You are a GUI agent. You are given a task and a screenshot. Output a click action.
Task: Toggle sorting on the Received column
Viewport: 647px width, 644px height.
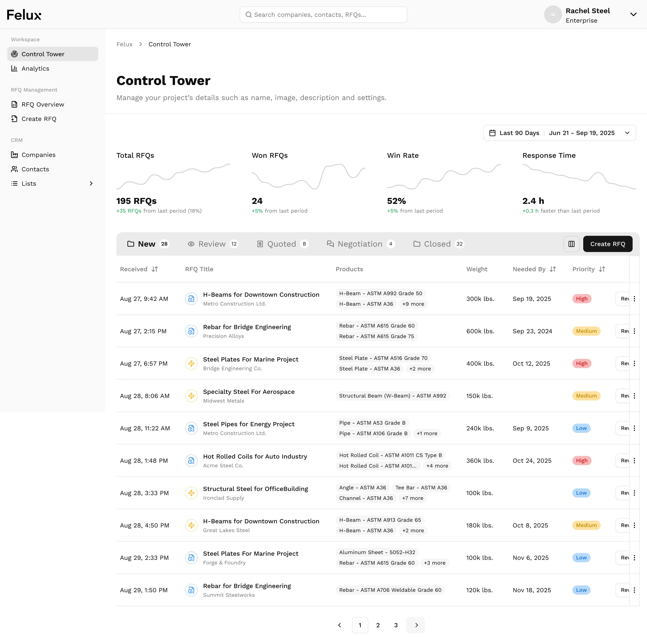tap(155, 269)
